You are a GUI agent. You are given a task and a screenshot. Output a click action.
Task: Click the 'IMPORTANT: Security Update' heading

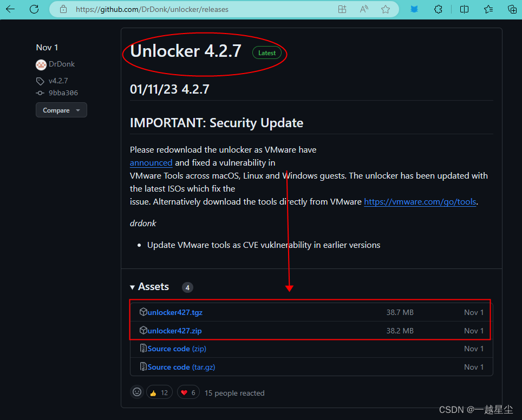click(x=217, y=123)
